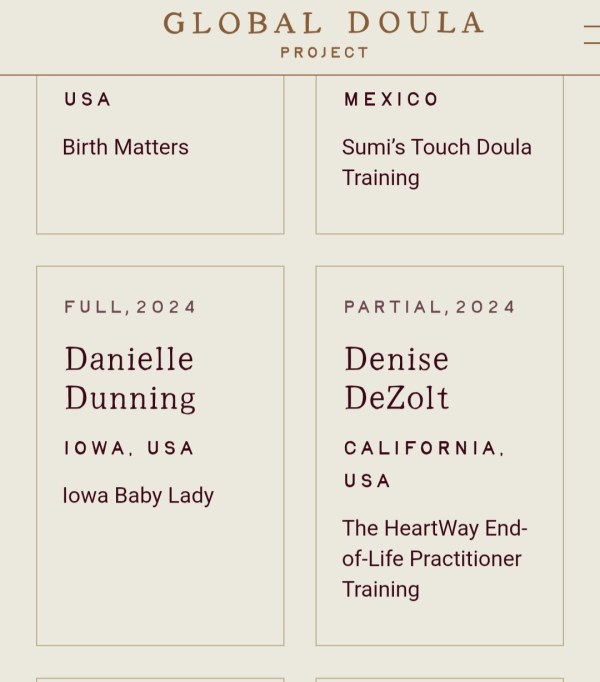Select the Danielle Dunning name heading
This screenshot has width=600, height=682.
(x=130, y=378)
